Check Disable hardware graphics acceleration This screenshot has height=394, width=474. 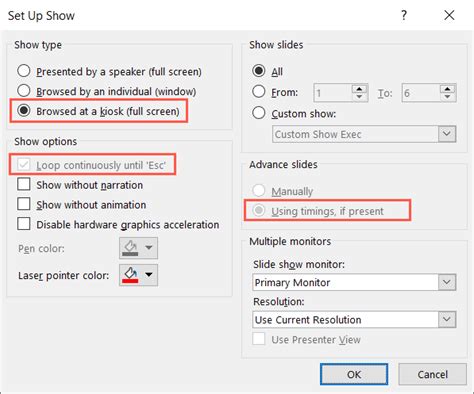click(x=24, y=224)
